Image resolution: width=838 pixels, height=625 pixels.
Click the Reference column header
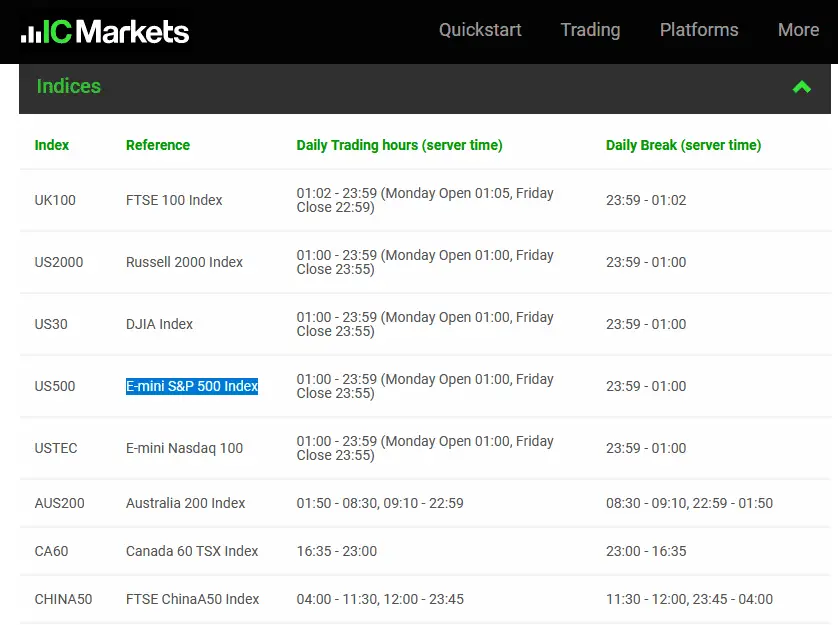(158, 145)
